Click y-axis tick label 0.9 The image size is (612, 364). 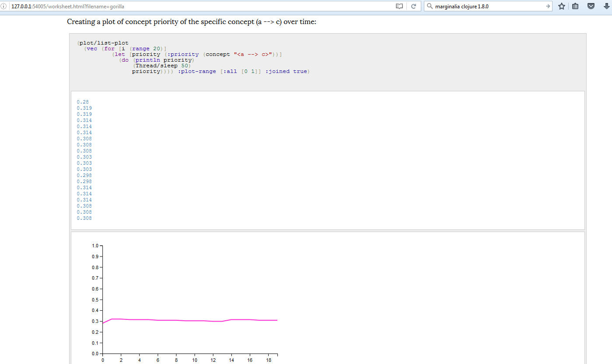click(95, 257)
